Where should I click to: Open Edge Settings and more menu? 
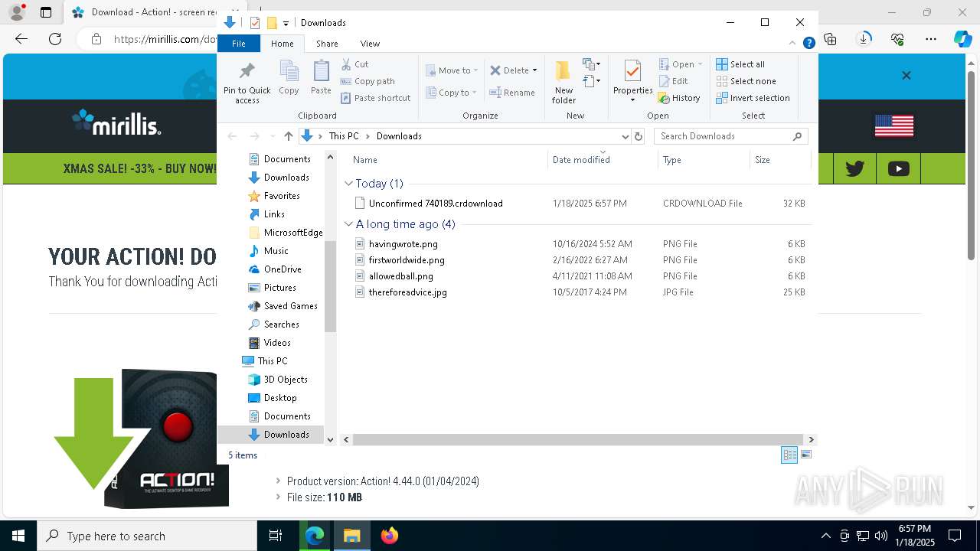pos(931,39)
